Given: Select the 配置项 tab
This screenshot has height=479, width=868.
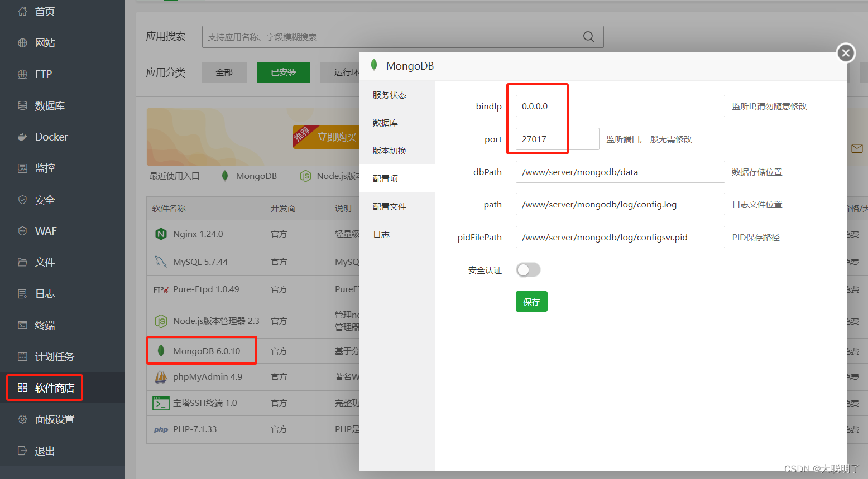Looking at the screenshot, I should click(397, 178).
